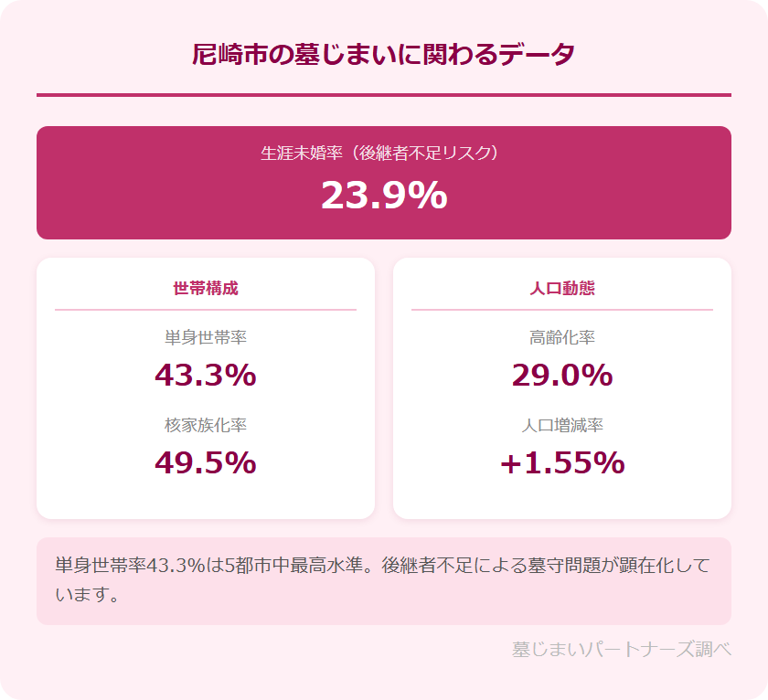
Task: Click the large 43.3% value in the card
Action: 206,376
